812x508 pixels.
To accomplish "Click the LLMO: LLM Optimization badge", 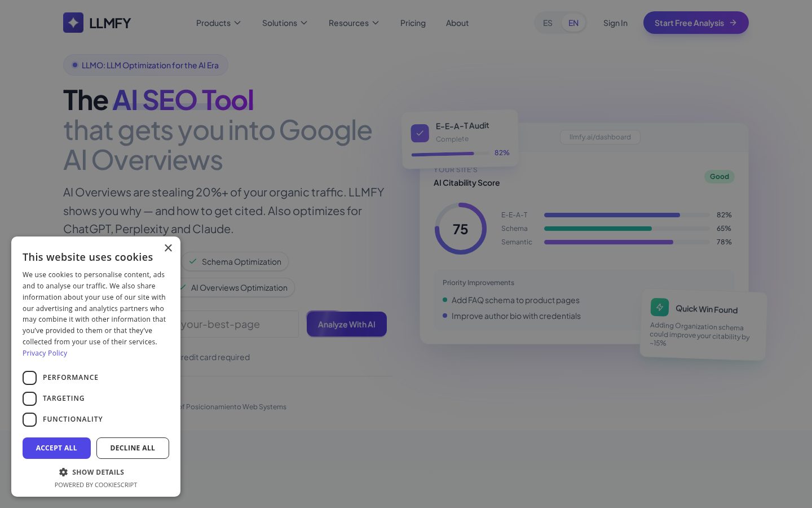I will point(145,65).
